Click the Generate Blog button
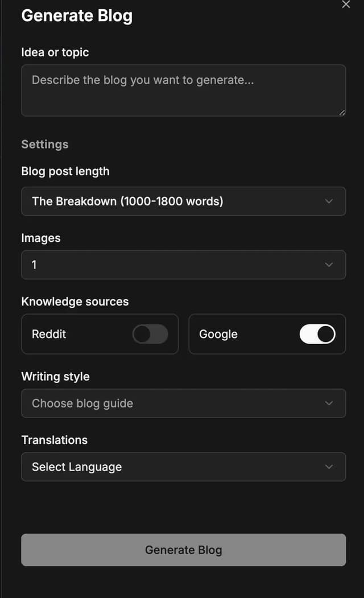Screen dimensions: 364x598 183,550
